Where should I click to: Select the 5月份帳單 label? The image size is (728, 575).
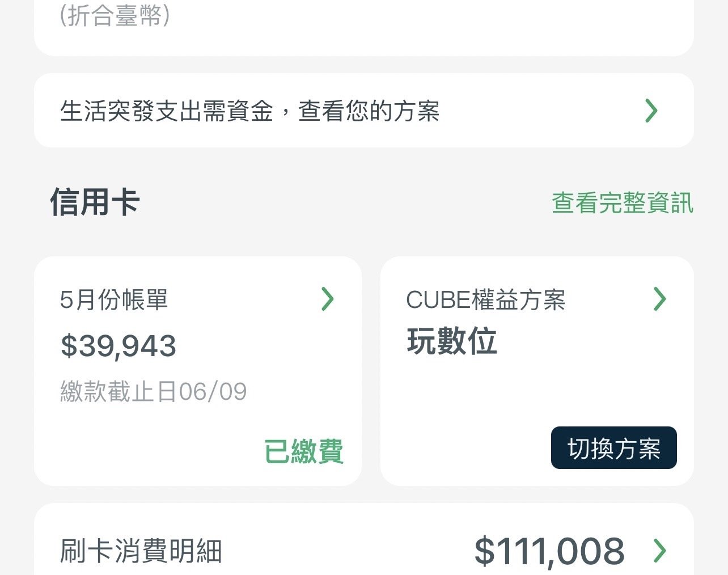tap(114, 299)
